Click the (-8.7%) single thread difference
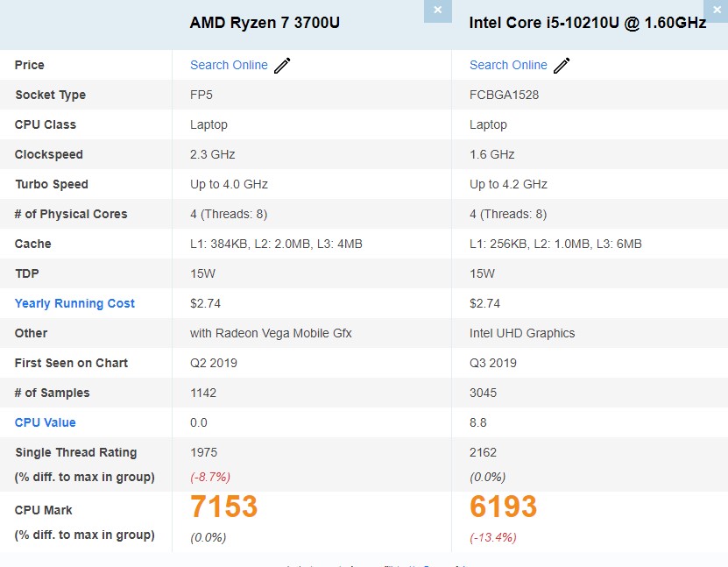The width and height of the screenshot is (728, 567). pos(210,477)
